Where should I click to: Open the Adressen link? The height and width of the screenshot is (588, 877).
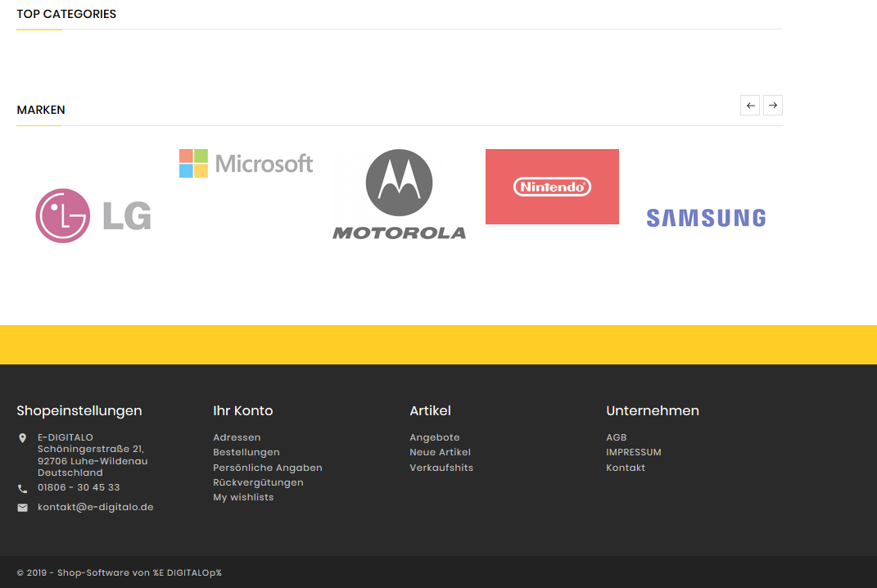(237, 437)
